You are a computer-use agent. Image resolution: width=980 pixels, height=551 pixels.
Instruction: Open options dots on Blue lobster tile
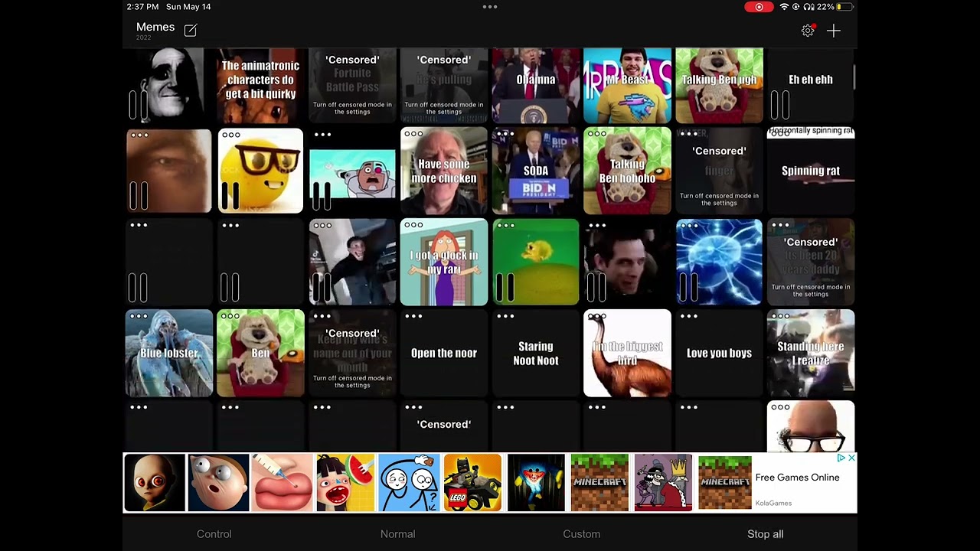point(139,316)
